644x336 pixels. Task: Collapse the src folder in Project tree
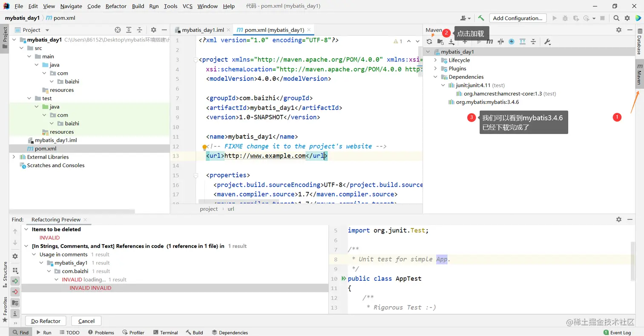click(22, 48)
